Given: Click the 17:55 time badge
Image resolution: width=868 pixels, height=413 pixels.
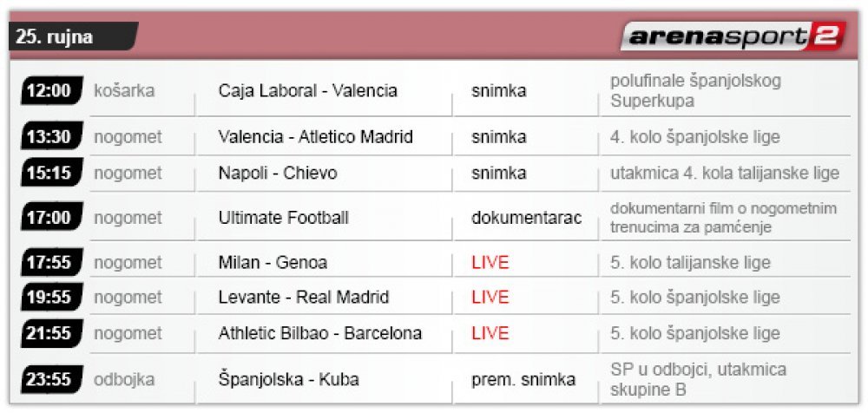Looking at the screenshot, I should (x=51, y=262).
